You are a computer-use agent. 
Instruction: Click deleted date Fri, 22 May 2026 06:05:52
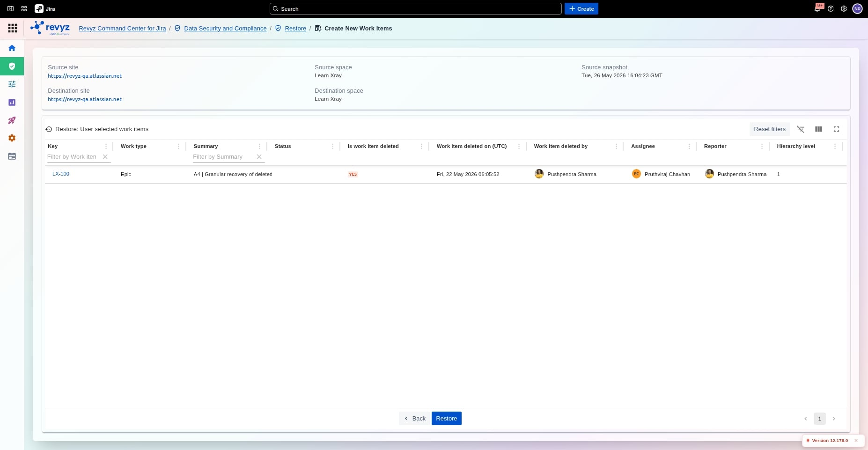tap(468, 174)
